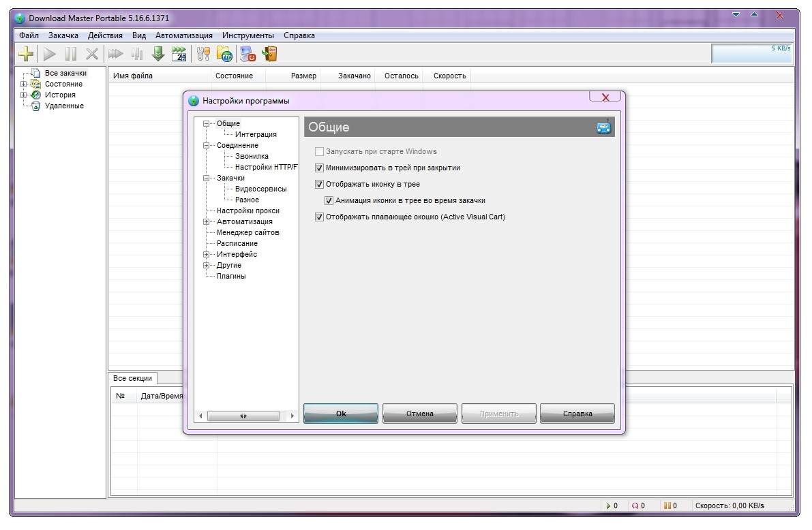Click the Справка button in settings dialog
This screenshot has width=812, height=530.
pyautogui.click(x=577, y=414)
